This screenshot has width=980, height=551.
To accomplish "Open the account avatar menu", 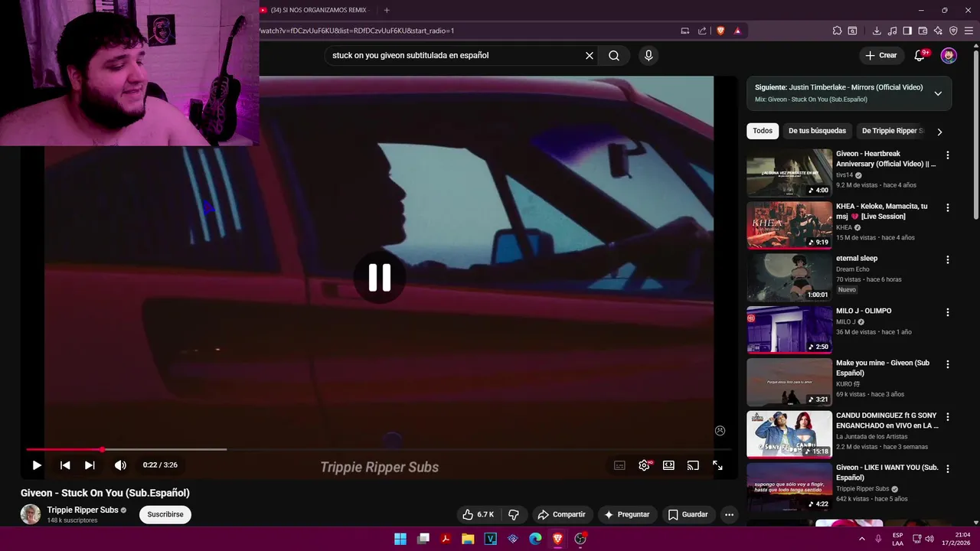I will point(949,55).
